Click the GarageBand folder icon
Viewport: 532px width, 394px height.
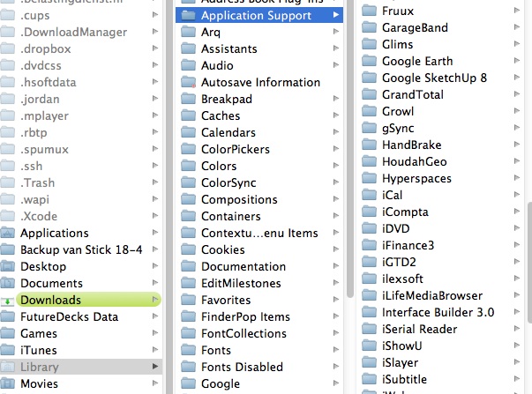click(x=369, y=27)
